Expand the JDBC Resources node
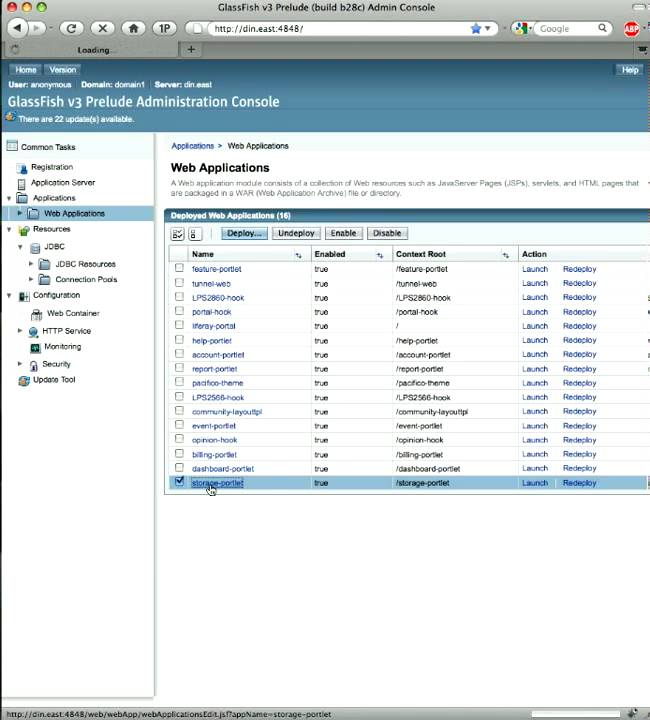Image resolution: width=650 pixels, height=720 pixels. click(31, 264)
